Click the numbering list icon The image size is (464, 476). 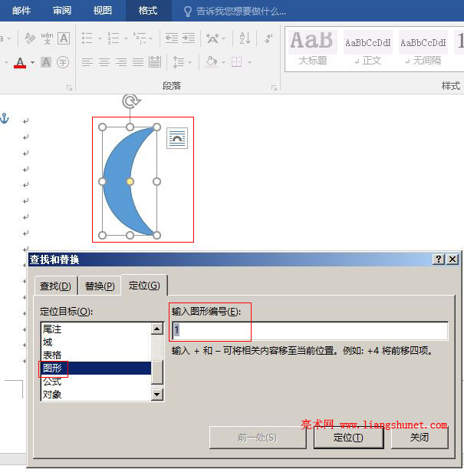pos(114,38)
